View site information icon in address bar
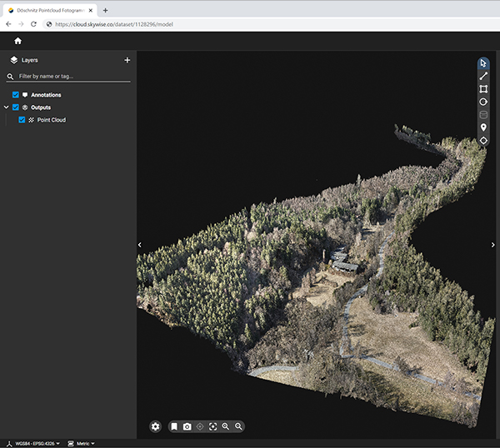Screen dimensions: 500x448 tap(49, 24)
